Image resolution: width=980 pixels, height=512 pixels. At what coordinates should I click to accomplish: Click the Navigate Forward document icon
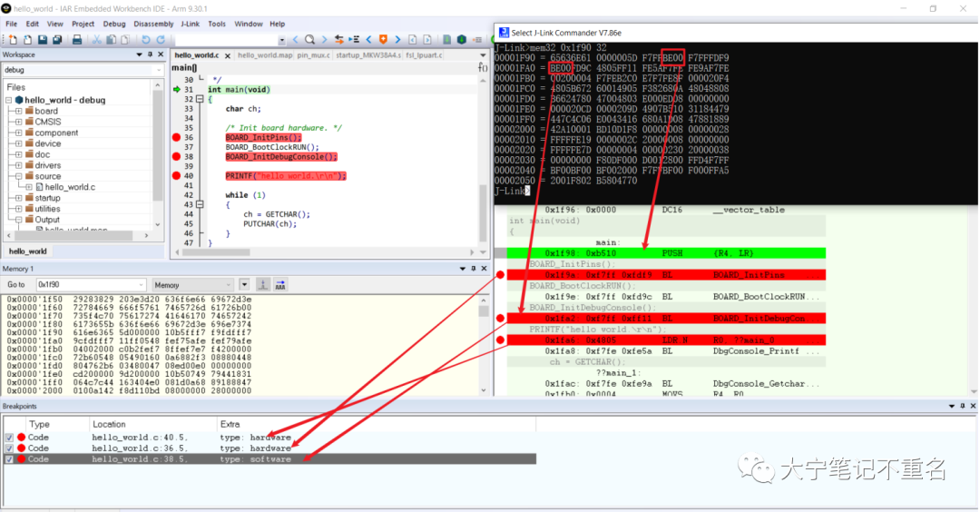point(427,39)
